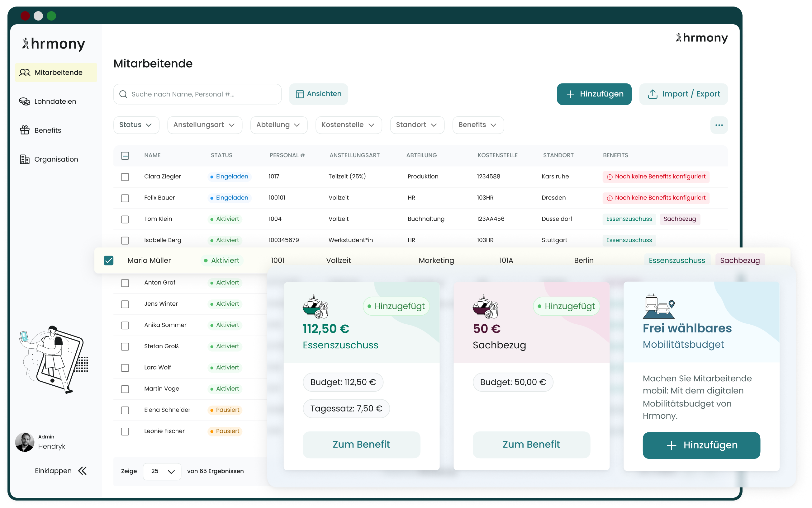Check the checkbox beside Clara Ziegler

[x=125, y=176]
